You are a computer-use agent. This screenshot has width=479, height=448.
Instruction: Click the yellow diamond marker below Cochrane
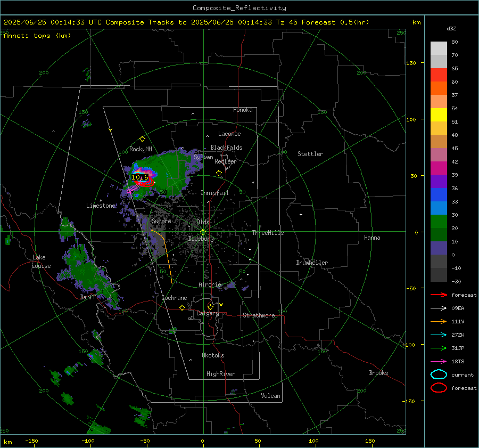(183, 308)
